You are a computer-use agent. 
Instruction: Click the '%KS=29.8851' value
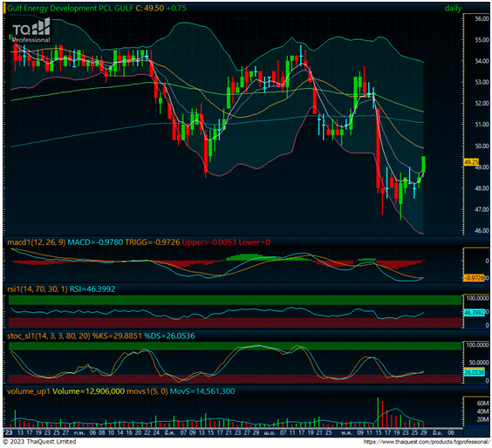tap(117, 336)
